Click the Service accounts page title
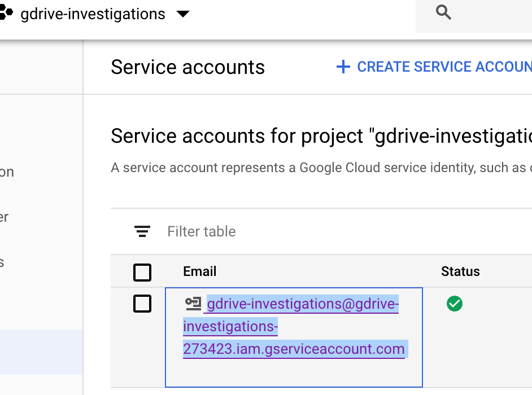532x395 pixels. pos(187,67)
